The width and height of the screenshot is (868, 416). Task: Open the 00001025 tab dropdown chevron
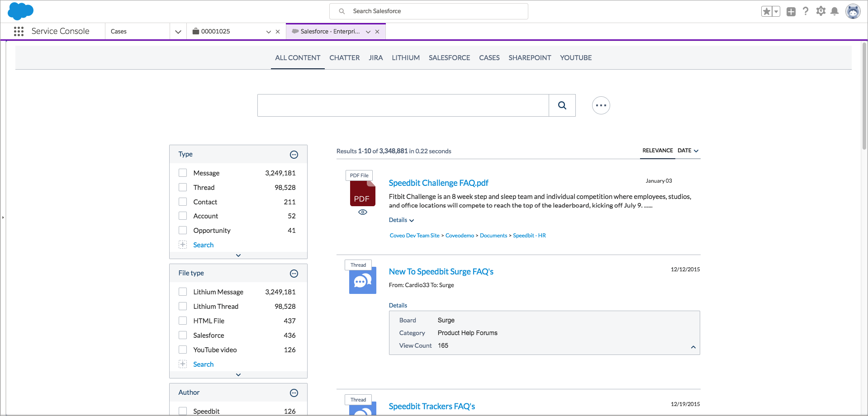[x=269, y=32]
